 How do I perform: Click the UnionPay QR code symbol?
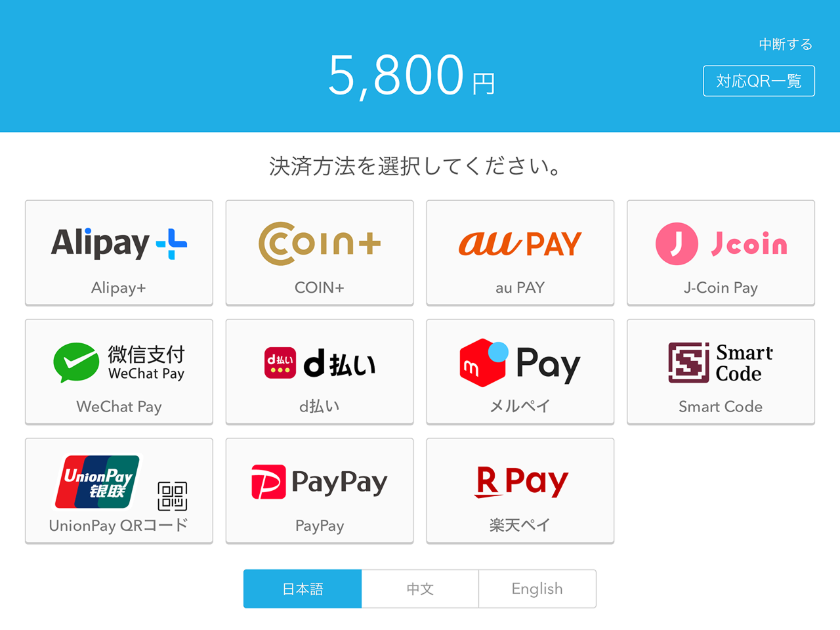pyautogui.click(x=173, y=496)
